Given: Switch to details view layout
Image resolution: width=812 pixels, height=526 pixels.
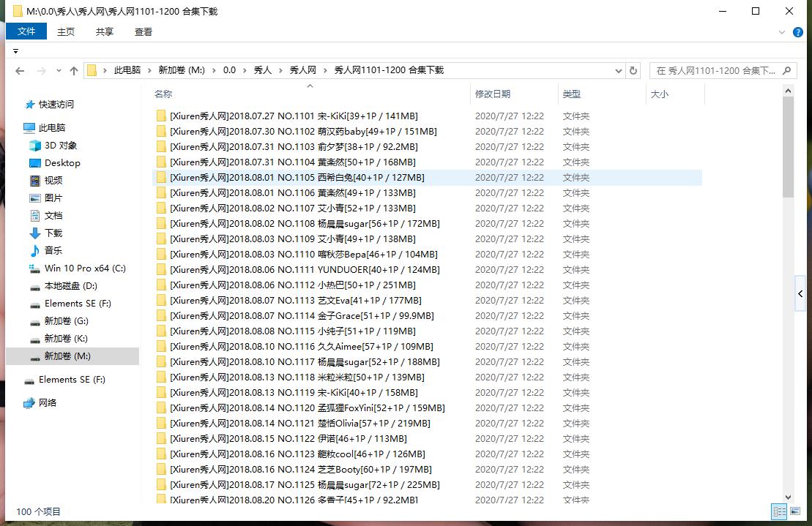Looking at the screenshot, I should tap(779, 512).
